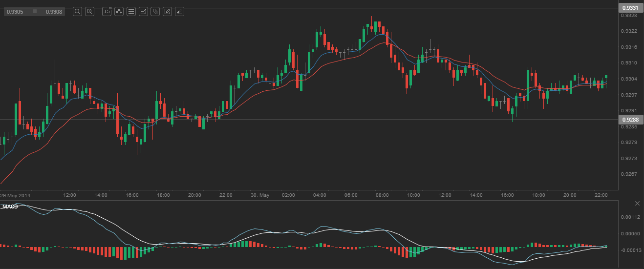
Task: Click the 22:00 label at far right of time axis
Action: pyautogui.click(x=601, y=195)
